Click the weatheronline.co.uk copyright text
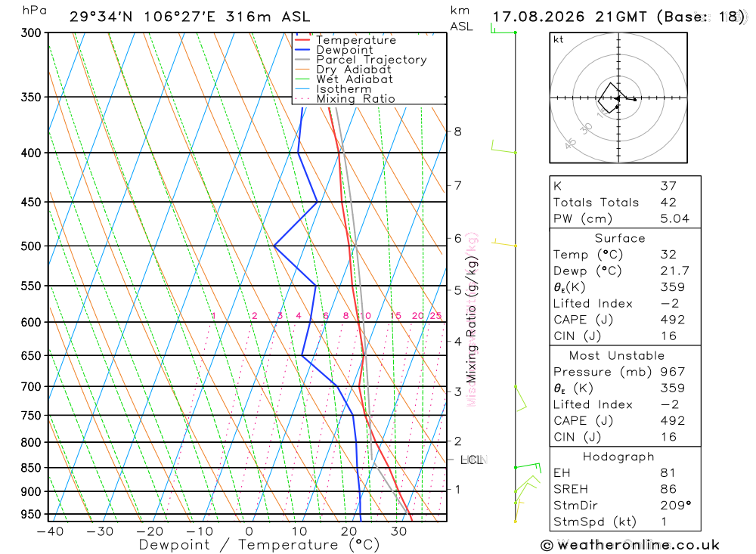The image size is (756, 554). point(631,546)
